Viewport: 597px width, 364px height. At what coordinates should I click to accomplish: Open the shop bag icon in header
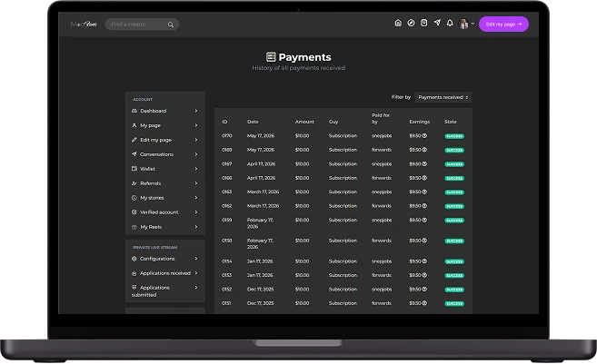(x=423, y=24)
